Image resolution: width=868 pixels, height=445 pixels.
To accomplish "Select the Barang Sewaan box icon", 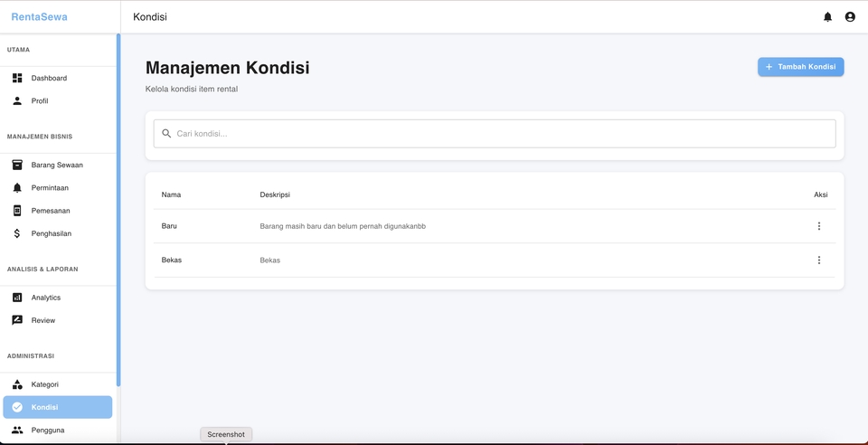I will click(x=17, y=165).
